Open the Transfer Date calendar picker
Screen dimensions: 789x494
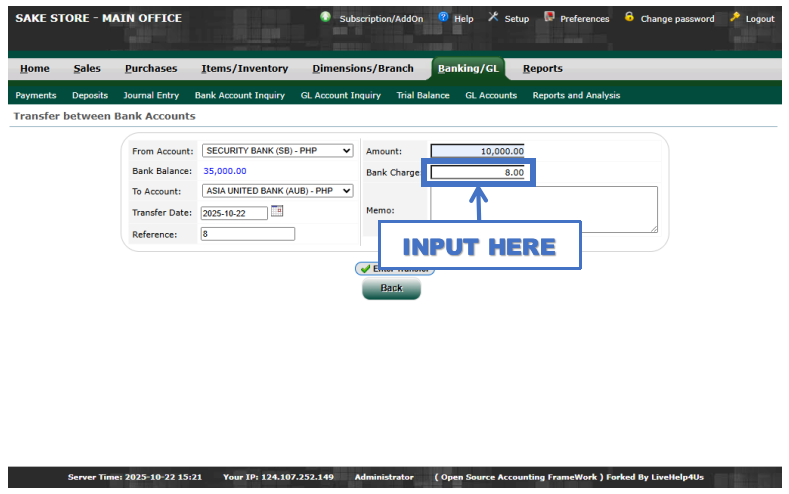[x=277, y=211]
